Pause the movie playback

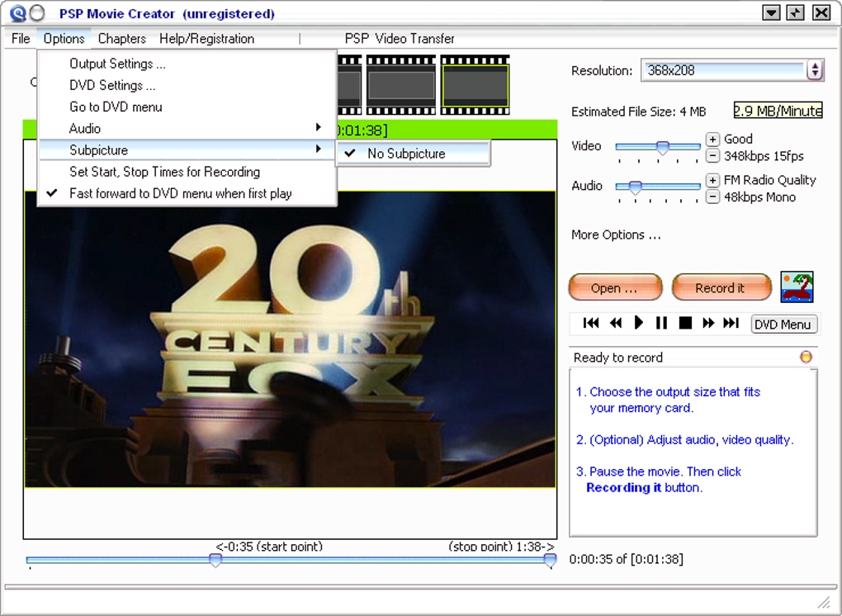pyautogui.click(x=661, y=323)
